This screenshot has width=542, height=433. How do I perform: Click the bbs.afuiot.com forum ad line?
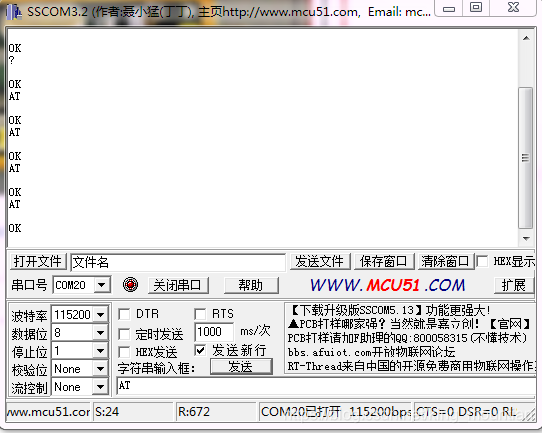(x=371, y=352)
